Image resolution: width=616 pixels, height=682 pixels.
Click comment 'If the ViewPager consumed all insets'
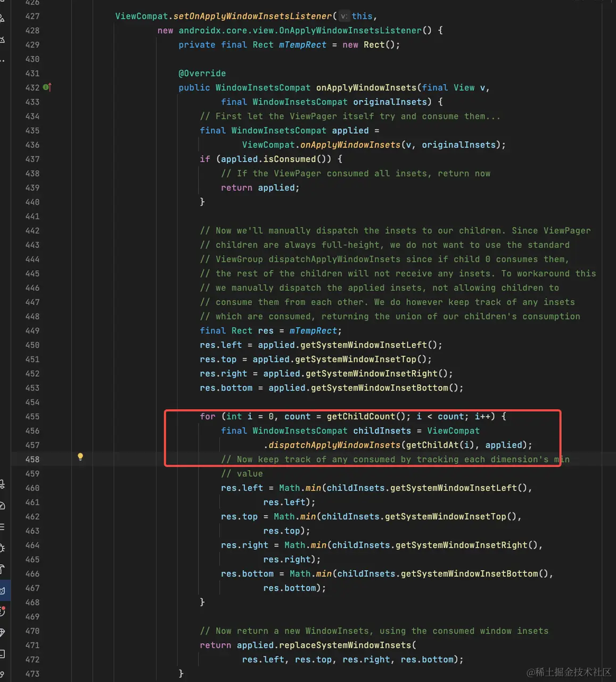356,173
